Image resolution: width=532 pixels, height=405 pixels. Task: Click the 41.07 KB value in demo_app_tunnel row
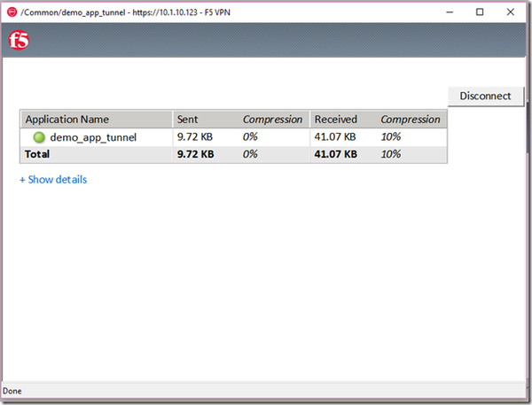tap(335, 136)
